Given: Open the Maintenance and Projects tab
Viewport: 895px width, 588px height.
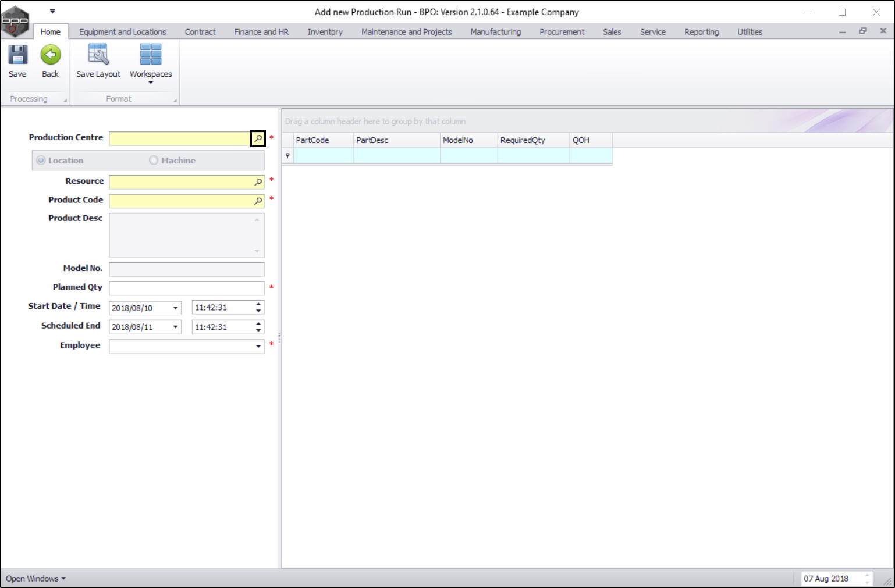Looking at the screenshot, I should point(407,32).
